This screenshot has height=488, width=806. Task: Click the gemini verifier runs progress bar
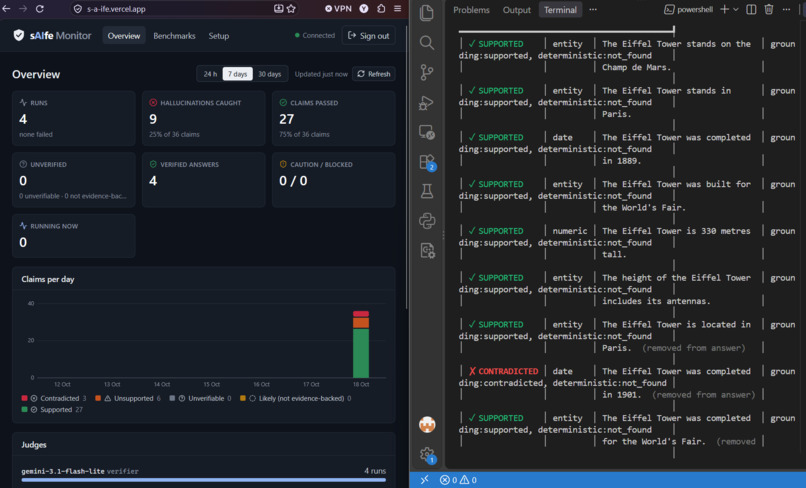pyautogui.click(x=204, y=480)
